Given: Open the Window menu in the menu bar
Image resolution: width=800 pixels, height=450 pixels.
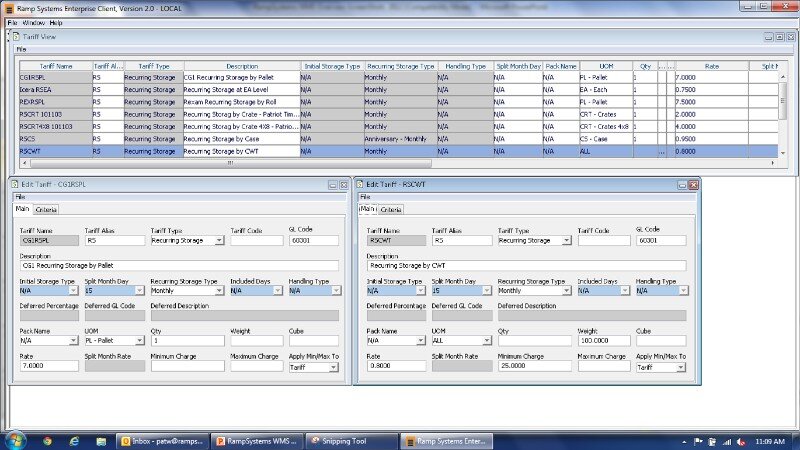Looking at the screenshot, I should point(33,22).
